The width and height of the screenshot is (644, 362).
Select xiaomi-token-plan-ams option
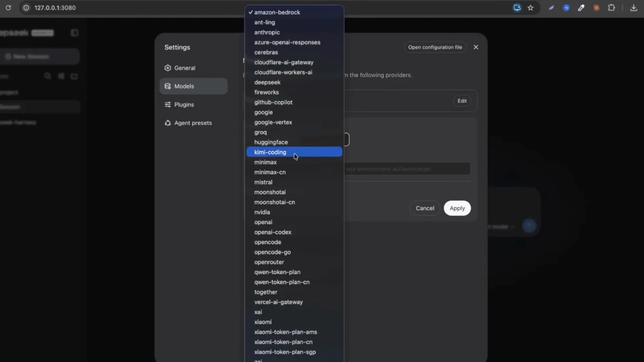[x=294, y=332]
